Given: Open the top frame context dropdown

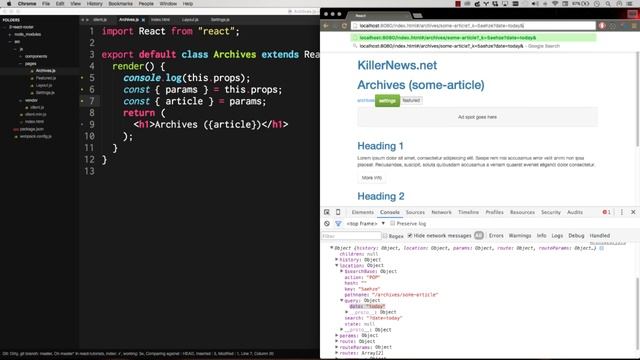Looking at the screenshot, I should click(366, 224).
